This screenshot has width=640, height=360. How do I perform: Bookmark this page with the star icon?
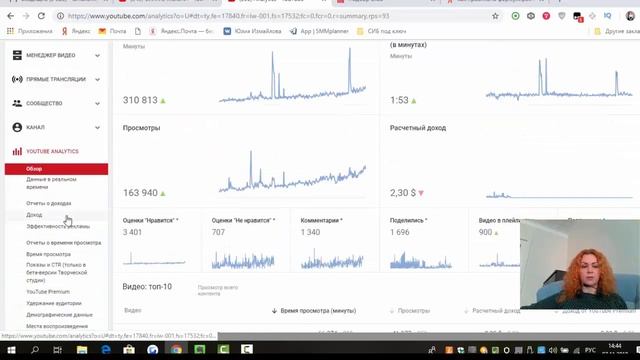(x=495, y=16)
